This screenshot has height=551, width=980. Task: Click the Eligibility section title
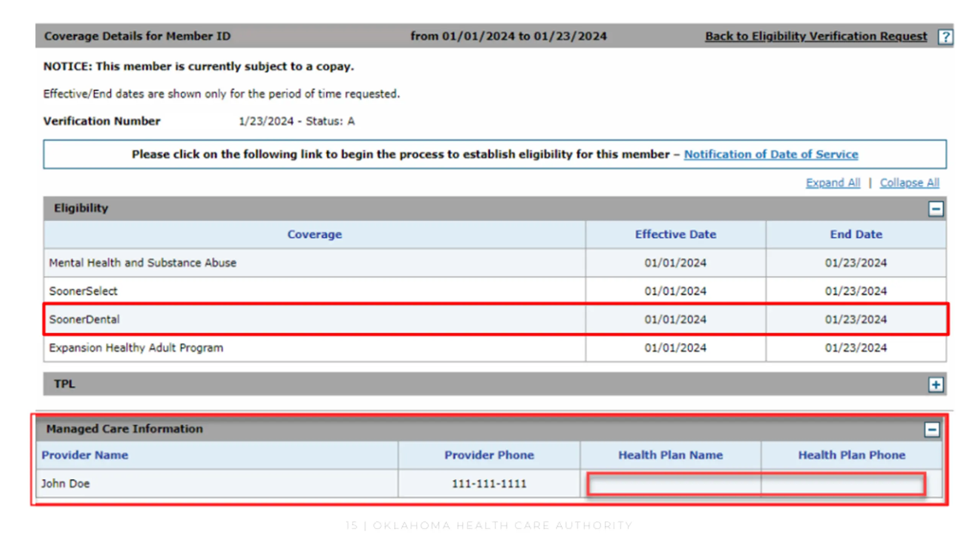[81, 208]
